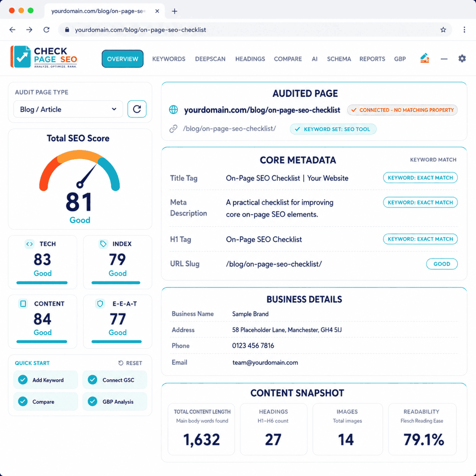Click the globe icon beside audited URL
This screenshot has width=476, height=476.
pyautogui.click(x=173, y=110)
